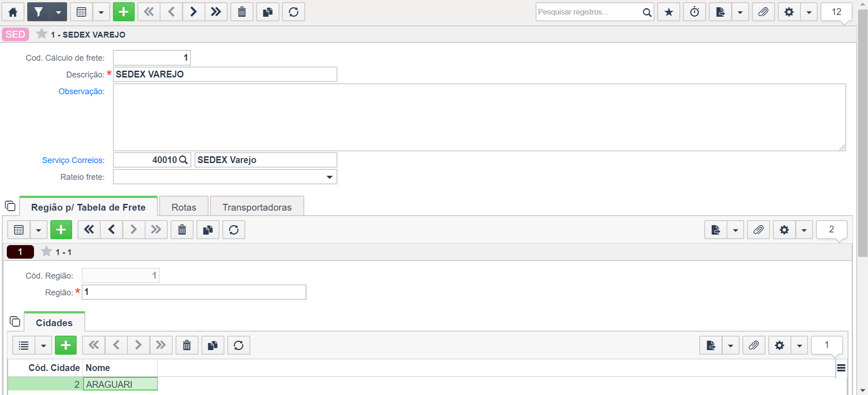The height and width of the screenshot is (395, 868).
Task: Click the Descrição field SEDEX VAREJO
Action: [225, 74]
